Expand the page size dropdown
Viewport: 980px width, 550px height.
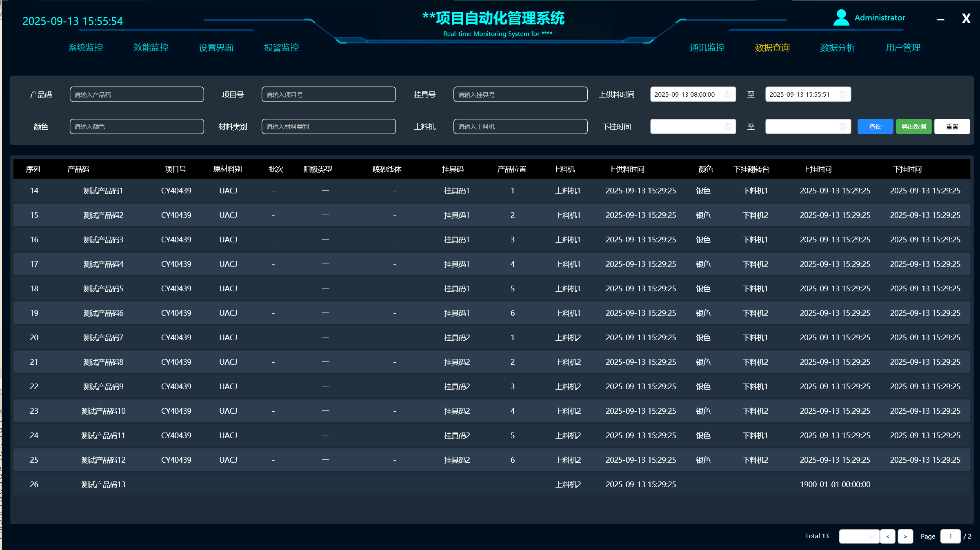859,536
